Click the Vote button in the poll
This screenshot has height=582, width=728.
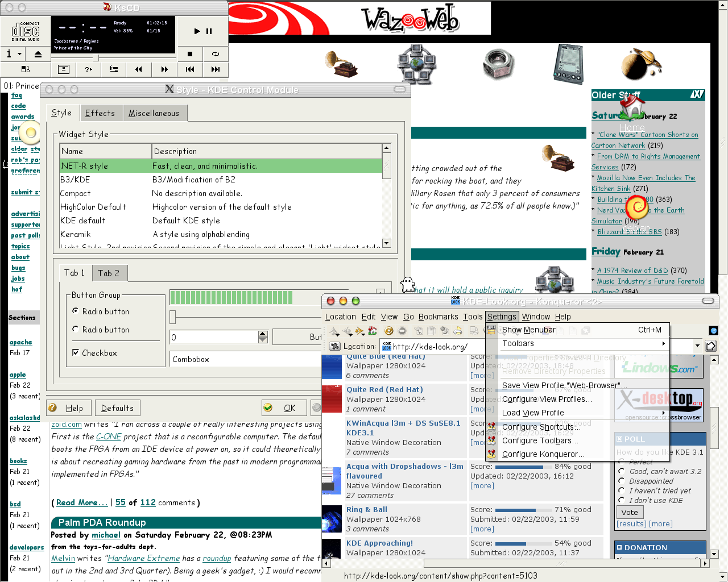pos(630,512)
